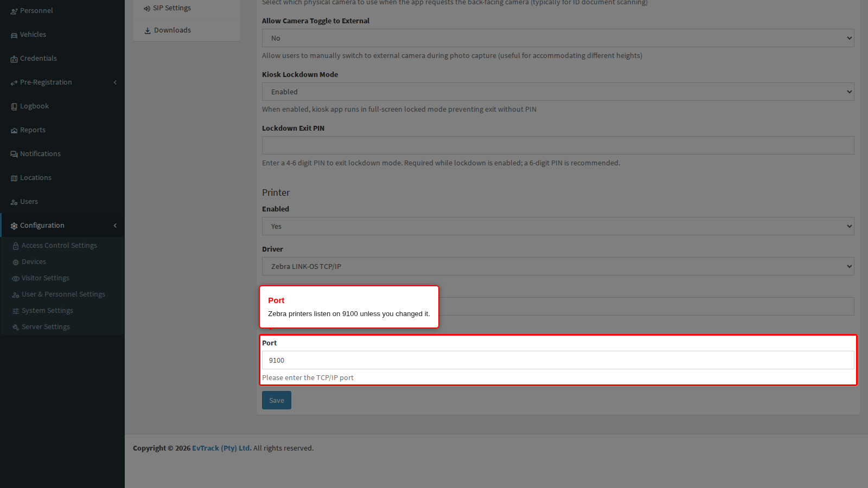Image resolution: width=868 pixels, height=488 pixels.
Task: Click the Configuration gear icon
Action: [x=14, y=226]
